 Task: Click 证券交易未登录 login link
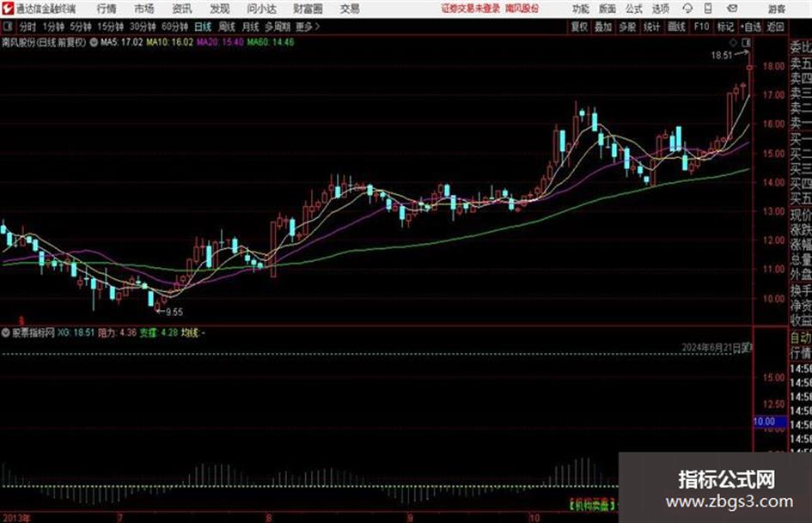click(x=471, y=9)
